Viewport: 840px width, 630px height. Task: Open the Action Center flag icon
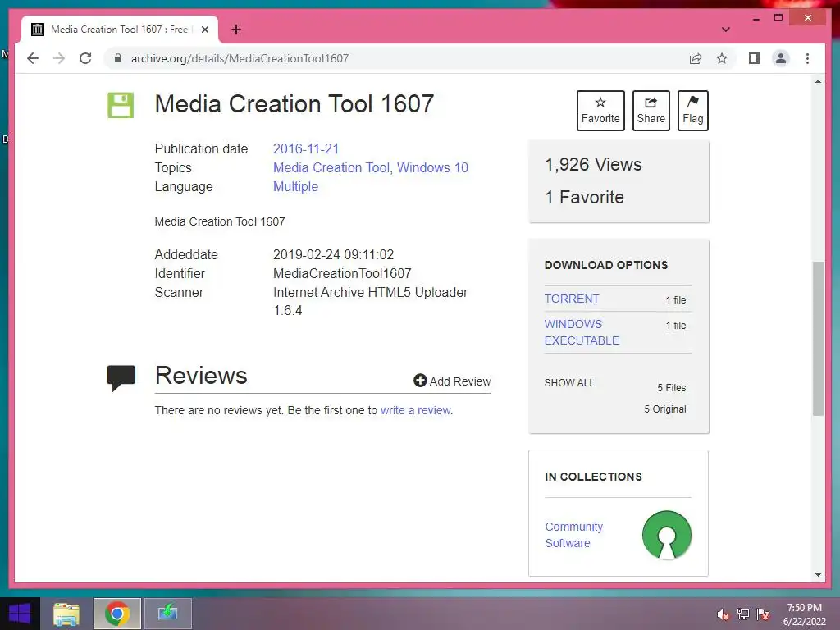(763, 614)
